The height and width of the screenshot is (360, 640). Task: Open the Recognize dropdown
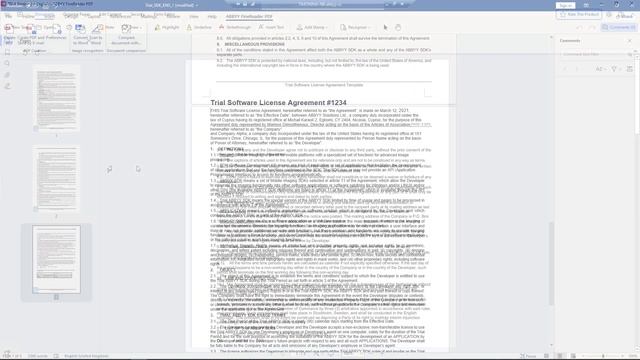(355, 27)
